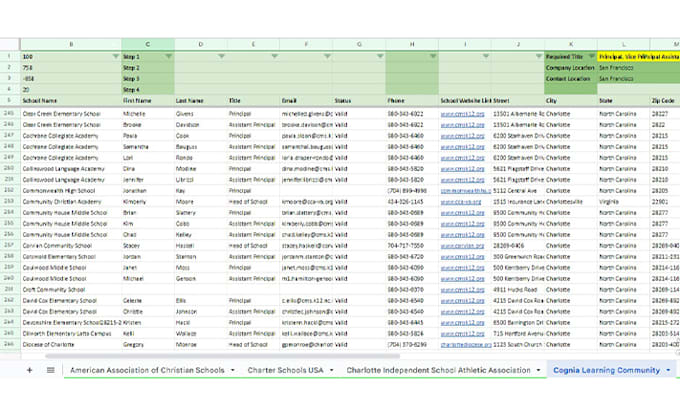Open website link in Jonathan Kay row

466,191
